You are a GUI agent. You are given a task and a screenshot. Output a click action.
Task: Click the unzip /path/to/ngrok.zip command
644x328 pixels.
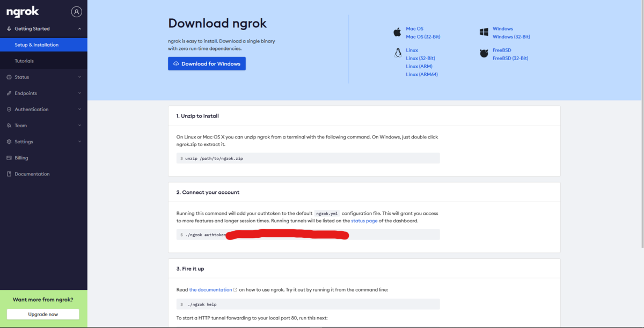click(308, 158)
